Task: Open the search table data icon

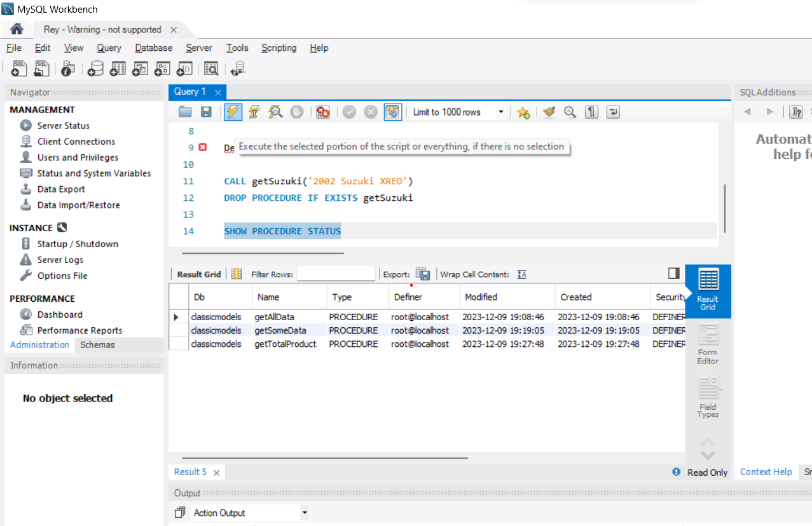Action: coord(211,69)
